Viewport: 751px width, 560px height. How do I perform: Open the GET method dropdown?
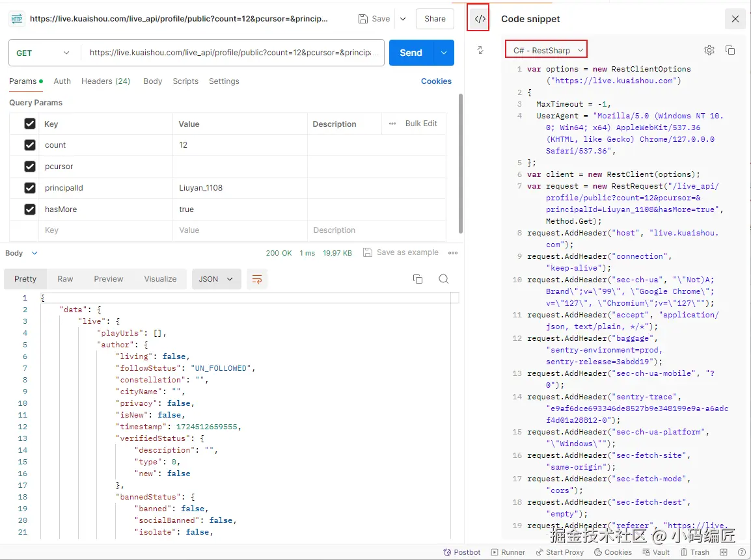[43, 53]
